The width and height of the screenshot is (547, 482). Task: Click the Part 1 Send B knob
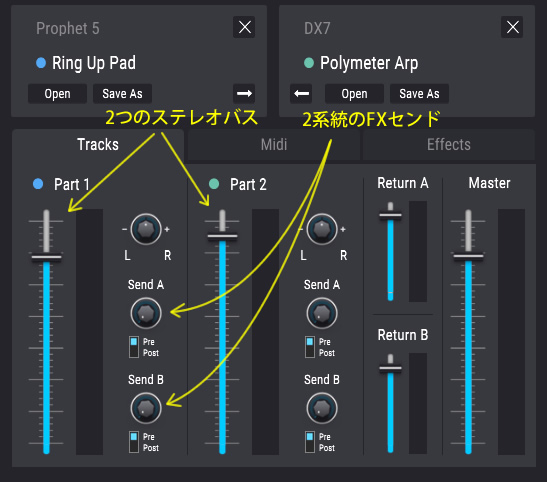[146, 408]
